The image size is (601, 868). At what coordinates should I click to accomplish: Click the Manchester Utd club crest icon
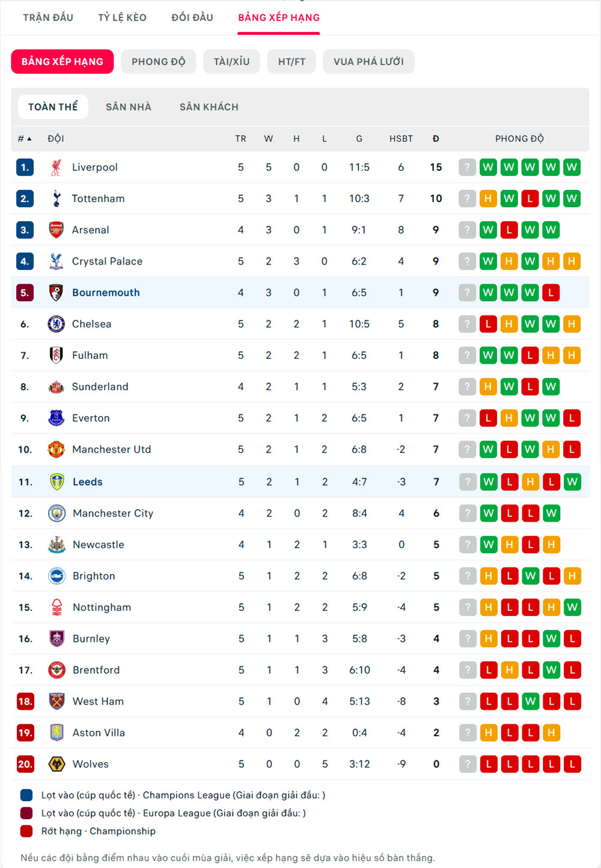coord(56,449)
